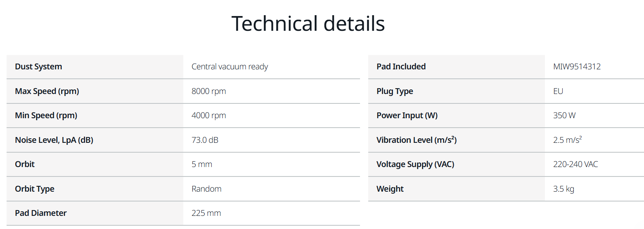Select the Dust System label cell

click(95, 66)
